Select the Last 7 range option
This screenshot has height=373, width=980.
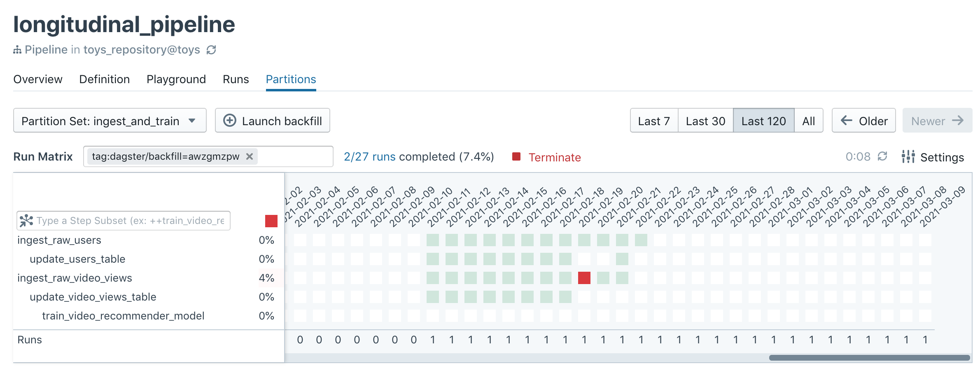coord(654,121)
